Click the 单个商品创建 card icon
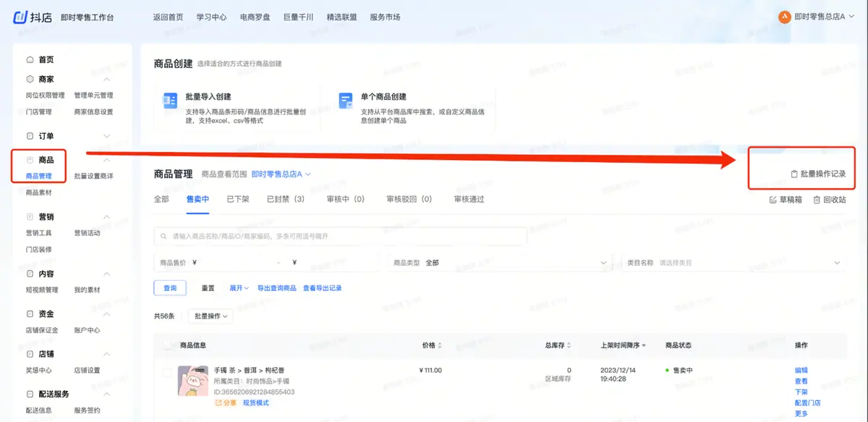 tap(344, 101)
